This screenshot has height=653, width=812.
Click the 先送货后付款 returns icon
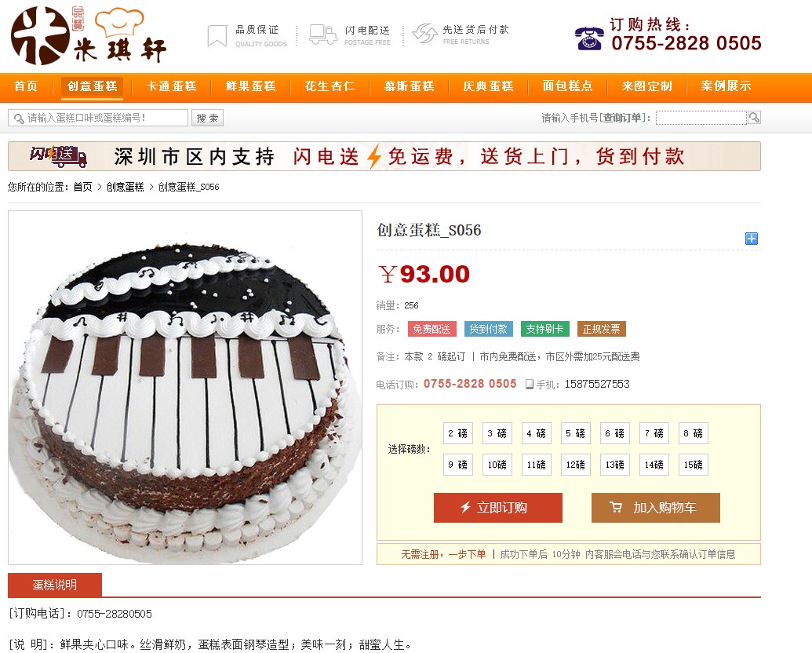coord(424,34)
